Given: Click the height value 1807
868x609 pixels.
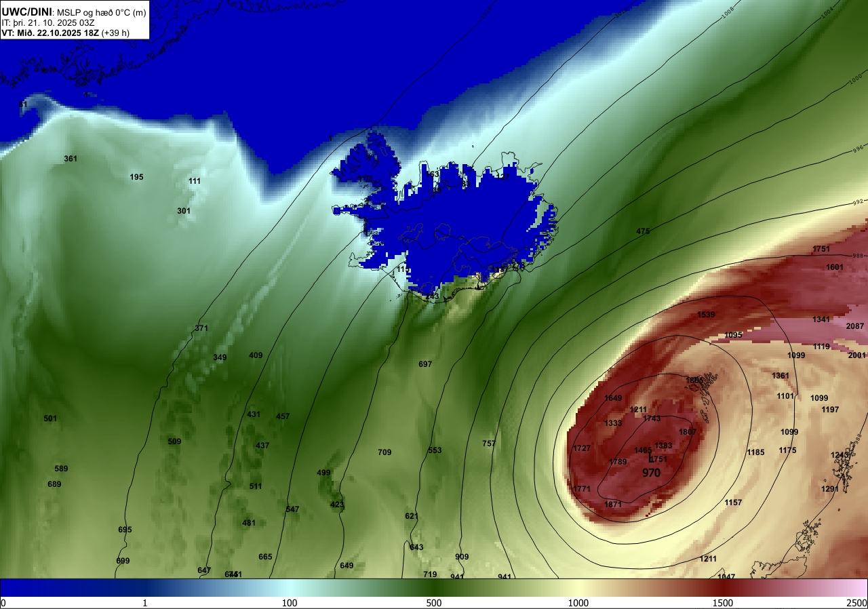Looking at the screenshot, I should coord(688,432).
